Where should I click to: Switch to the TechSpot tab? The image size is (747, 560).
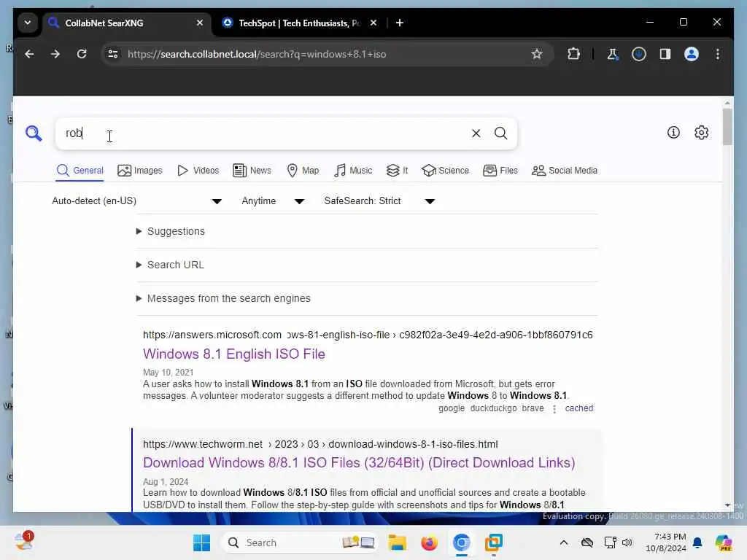(299, 23)
